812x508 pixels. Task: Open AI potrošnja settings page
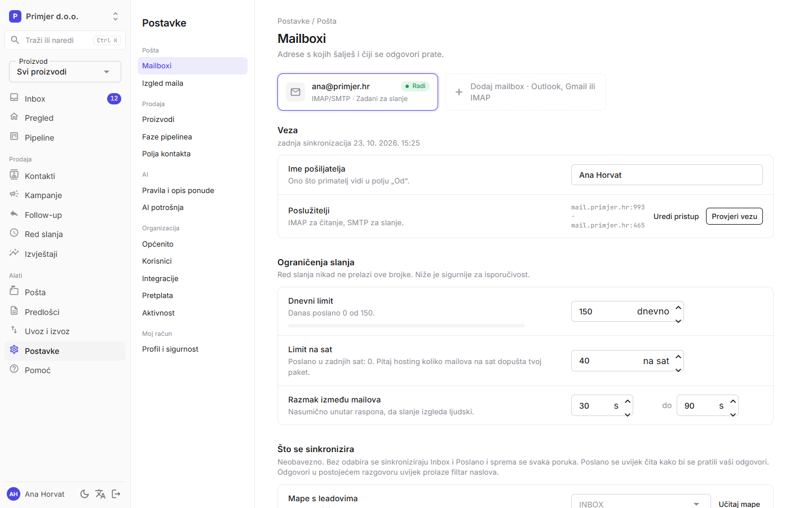click(192, 207)
